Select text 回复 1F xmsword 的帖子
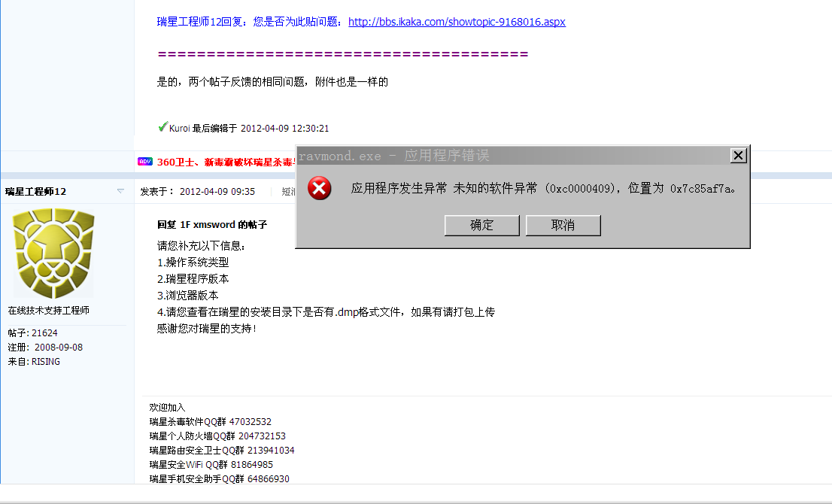The image size is (832, 504). click(211, 225)
